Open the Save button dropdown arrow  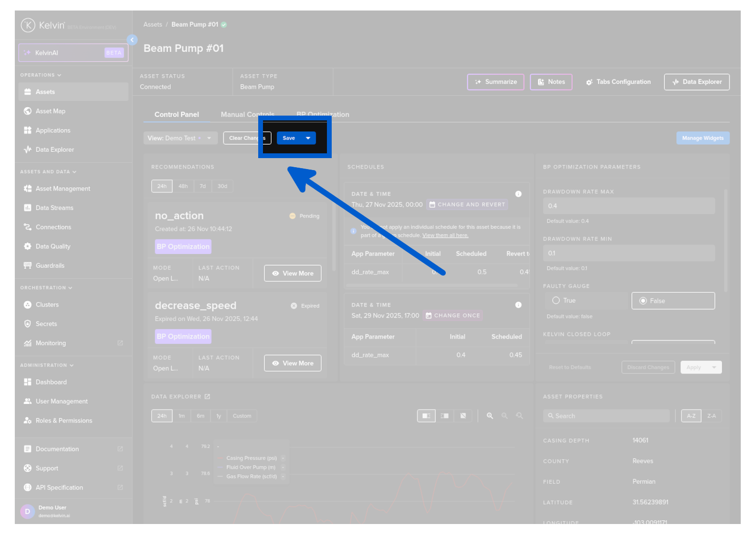click(x=308, y=138)
